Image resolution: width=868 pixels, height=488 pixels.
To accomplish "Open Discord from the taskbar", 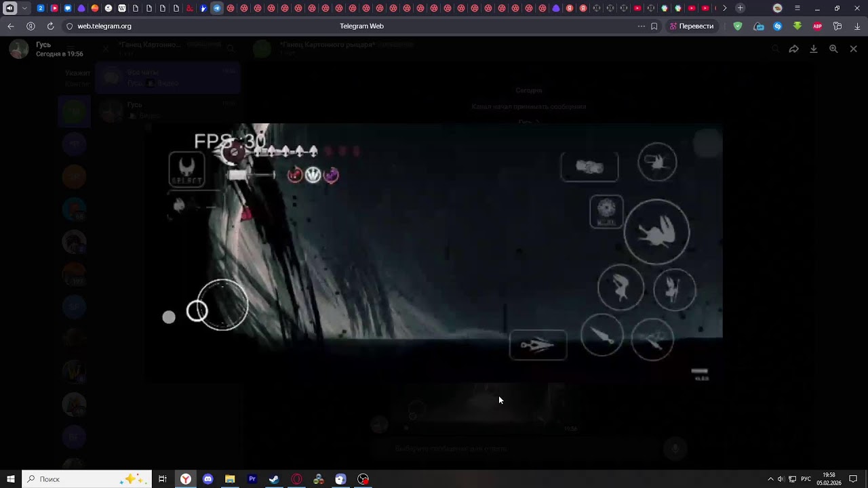I will pos(208,479).
